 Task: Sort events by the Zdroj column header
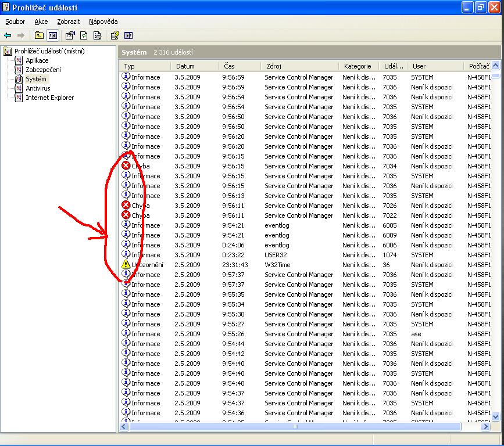click(273, 66)
